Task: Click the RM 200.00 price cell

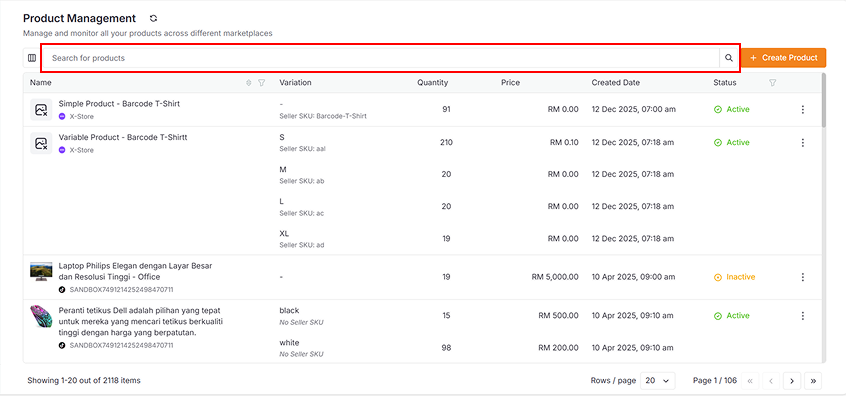Action: (558, 348)
